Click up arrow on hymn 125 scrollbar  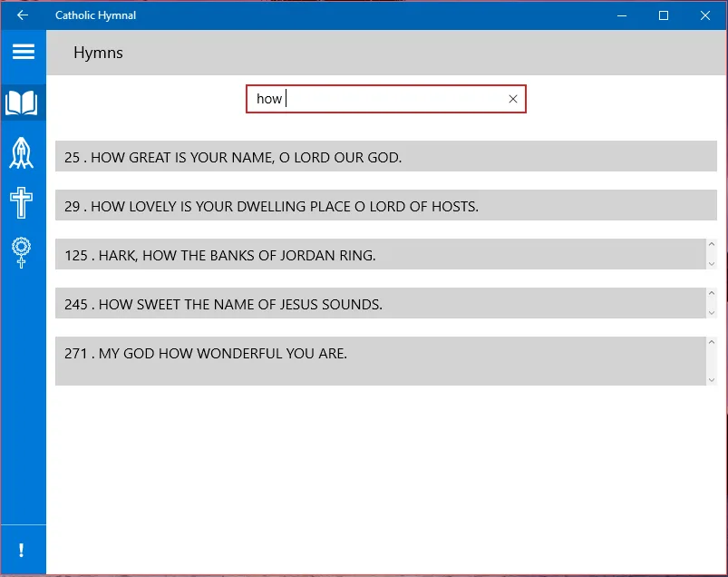click(x=712, y=244)
